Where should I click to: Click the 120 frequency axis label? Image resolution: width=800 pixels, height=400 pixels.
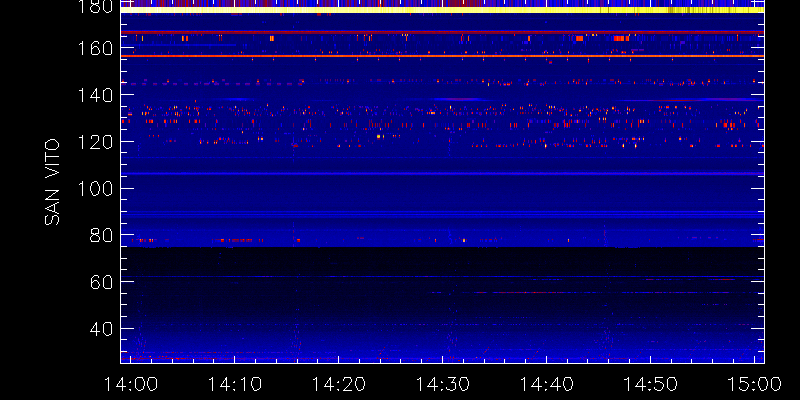[95, 142]
